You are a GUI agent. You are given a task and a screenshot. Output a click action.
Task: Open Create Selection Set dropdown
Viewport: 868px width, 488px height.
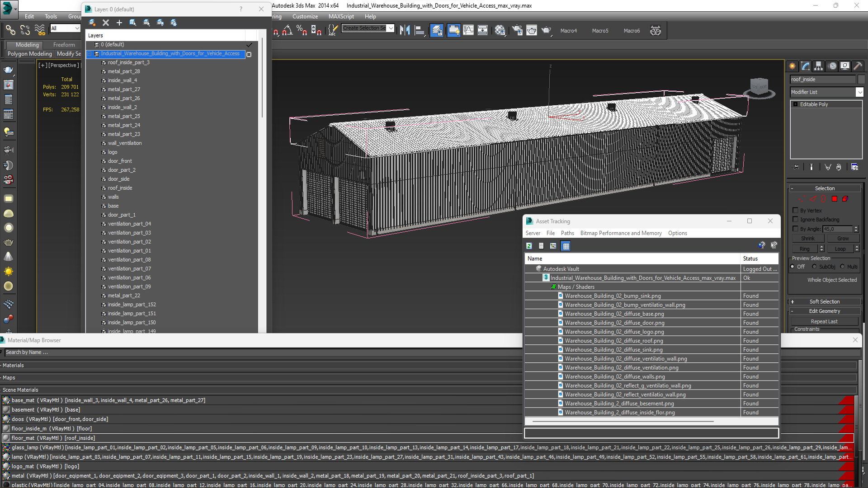pos(391,28)
